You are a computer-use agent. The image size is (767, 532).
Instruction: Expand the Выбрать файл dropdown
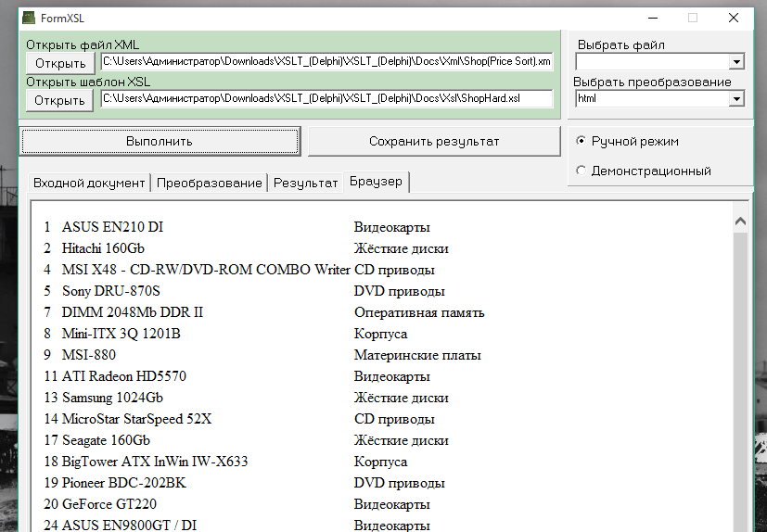(736, 61)
